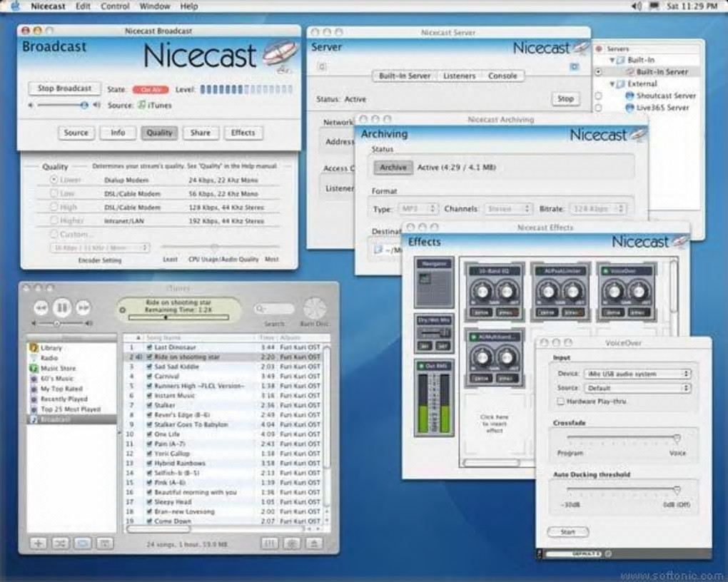Open the equalizer in iTunes

pyautogui.click(x=269, y=543)
